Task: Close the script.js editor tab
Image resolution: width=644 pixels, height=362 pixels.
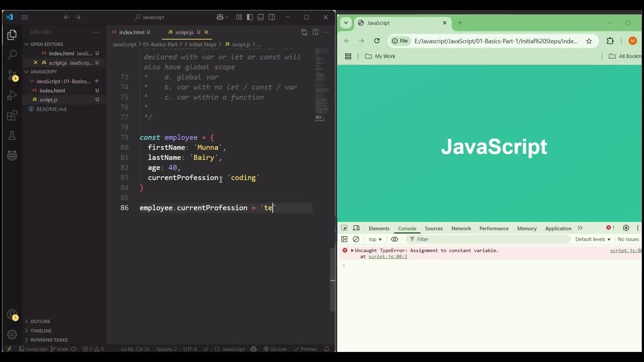Action: (x=206, y=32)
